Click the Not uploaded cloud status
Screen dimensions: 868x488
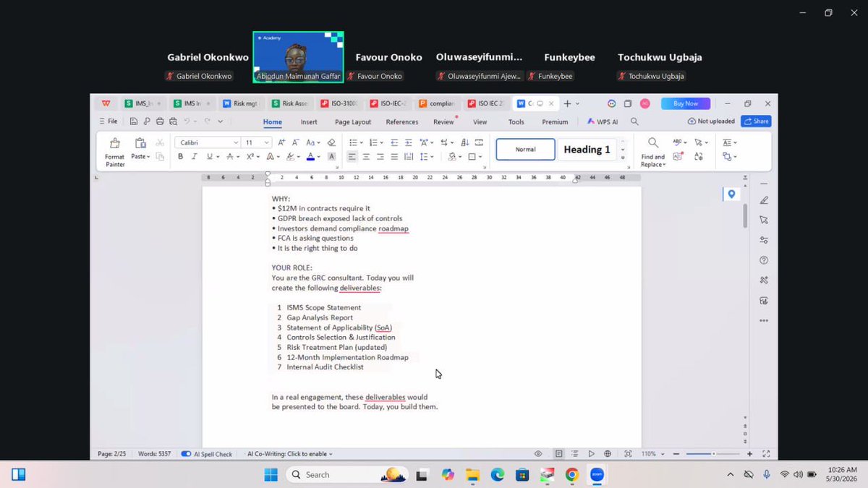tap(711, 121)
